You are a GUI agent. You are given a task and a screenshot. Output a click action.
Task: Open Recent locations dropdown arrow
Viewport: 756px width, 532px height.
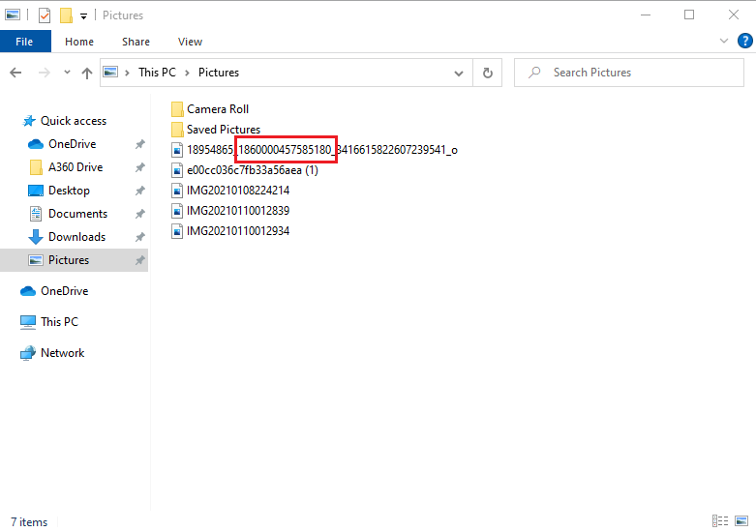pyautogui.click(x=67, y=73)
